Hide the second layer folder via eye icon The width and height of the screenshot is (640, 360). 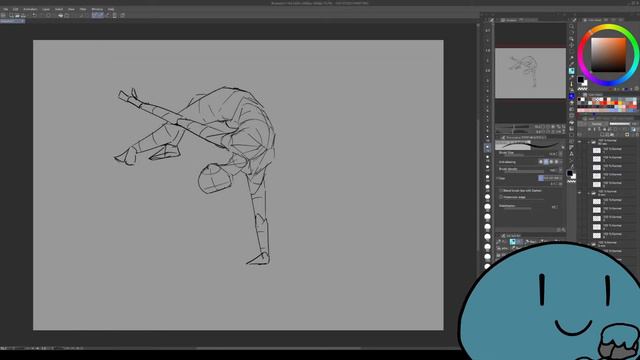click(579, 193)
